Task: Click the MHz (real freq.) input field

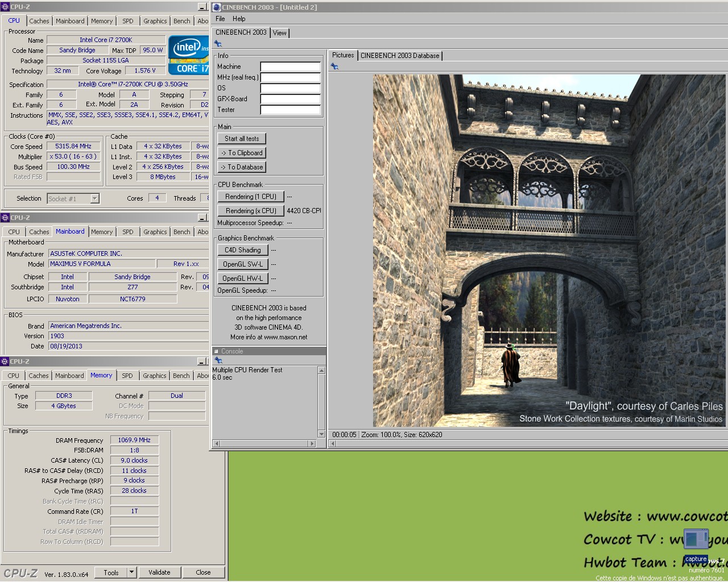Action: (291, 77)
